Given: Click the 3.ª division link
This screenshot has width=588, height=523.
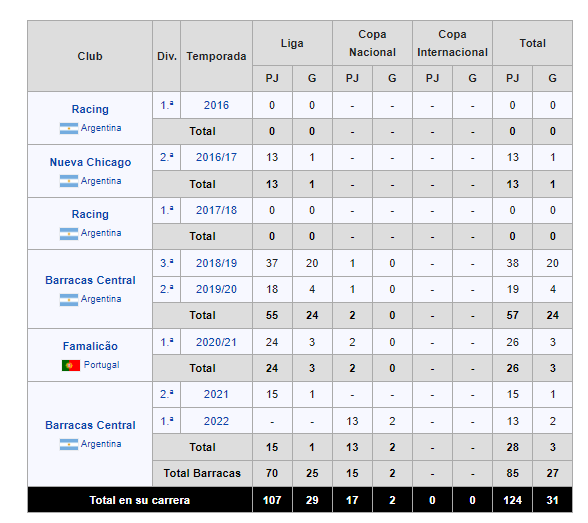Looking at the screenshot, I should (166, 263).
